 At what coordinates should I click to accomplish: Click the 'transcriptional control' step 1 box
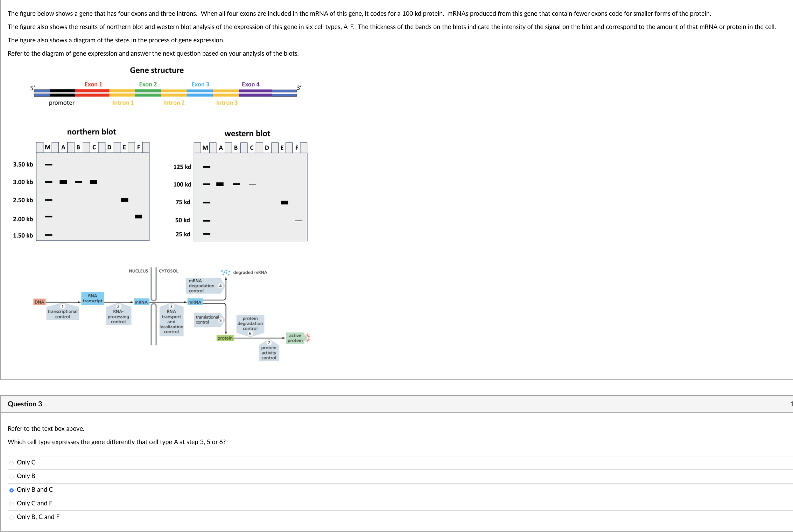pos(63,312)
